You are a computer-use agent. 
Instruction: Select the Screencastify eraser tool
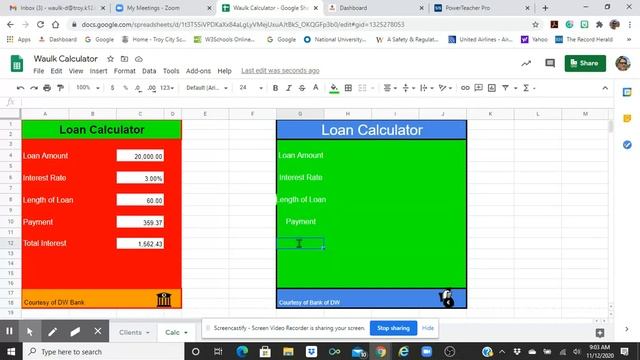point(75,331)
